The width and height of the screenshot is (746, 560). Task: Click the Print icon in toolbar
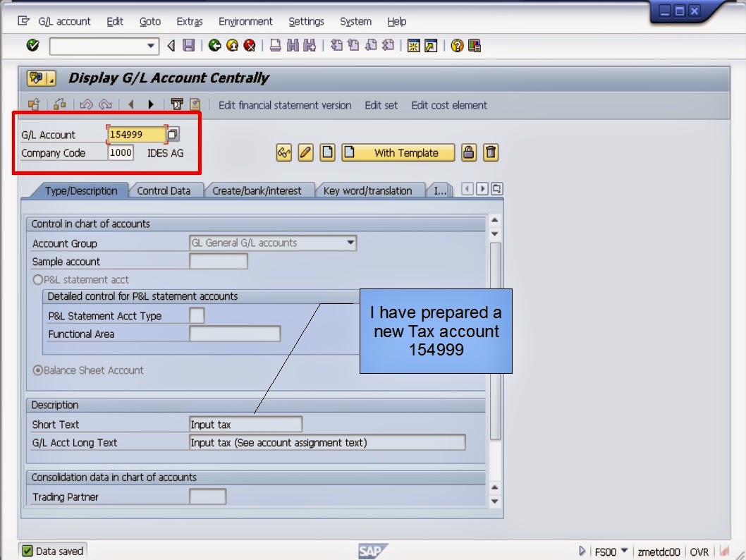[275, 46]
